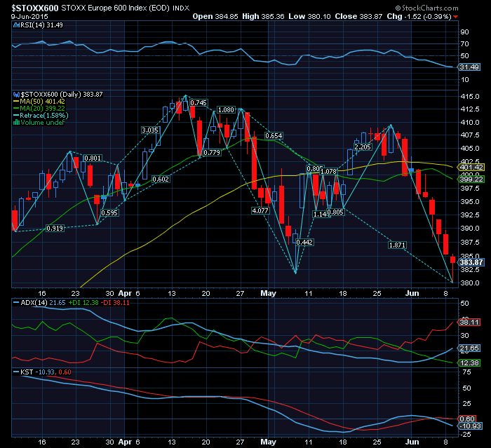Image resolution: width=491 pixels, height=448 pixels.
Task: Click the Volume undef legend entry
Action: point(42,123)
